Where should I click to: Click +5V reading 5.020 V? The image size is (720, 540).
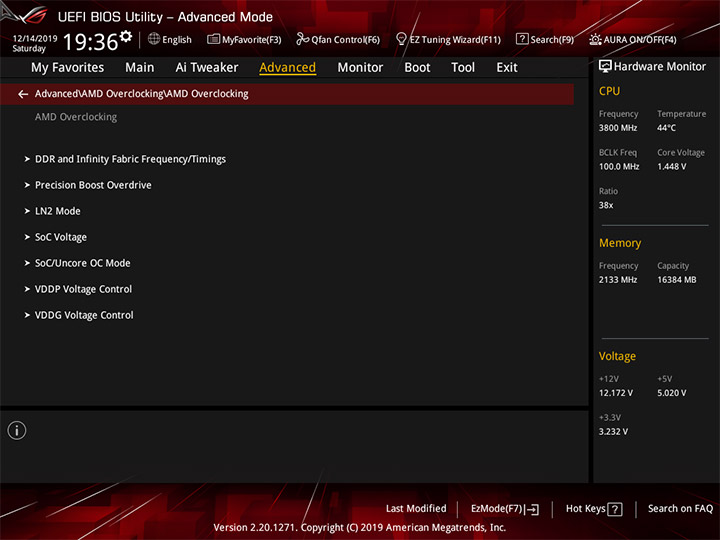(671, 393)
